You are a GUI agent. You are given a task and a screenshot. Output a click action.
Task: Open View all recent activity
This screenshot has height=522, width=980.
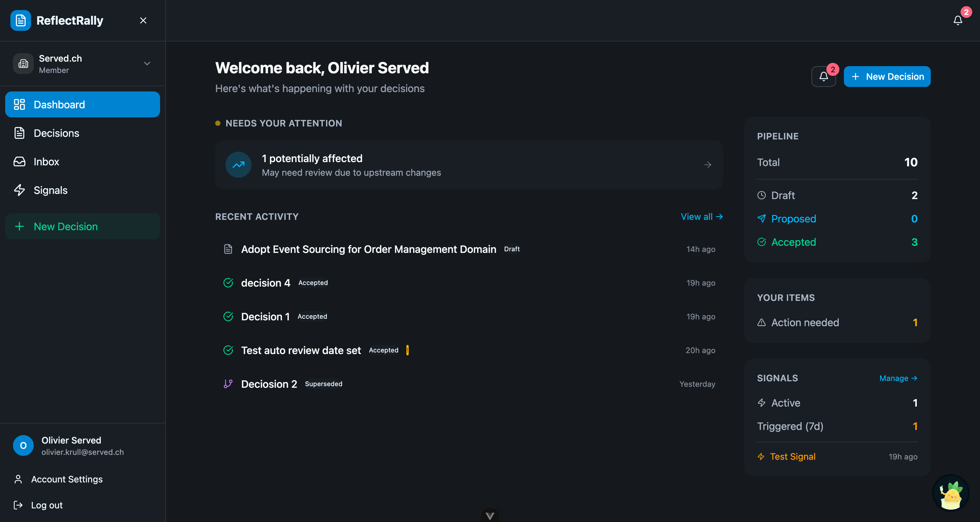click(x=702, y=216)
